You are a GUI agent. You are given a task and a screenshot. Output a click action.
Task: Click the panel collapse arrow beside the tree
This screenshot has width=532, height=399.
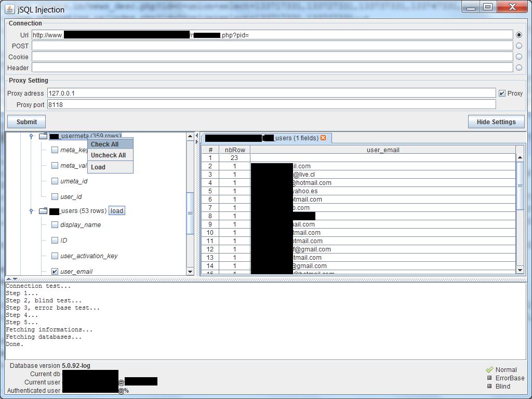pyautogui.click(x=196, y=135)
